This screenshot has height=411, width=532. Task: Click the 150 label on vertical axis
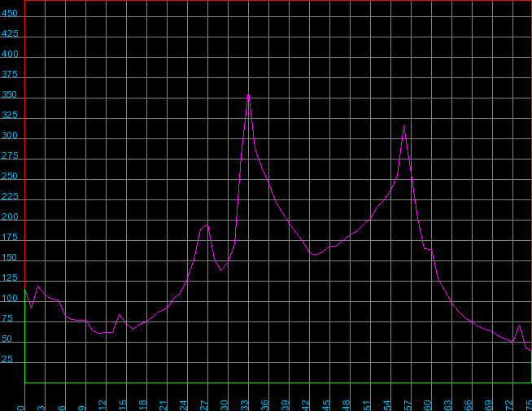[x=9, y=258]
